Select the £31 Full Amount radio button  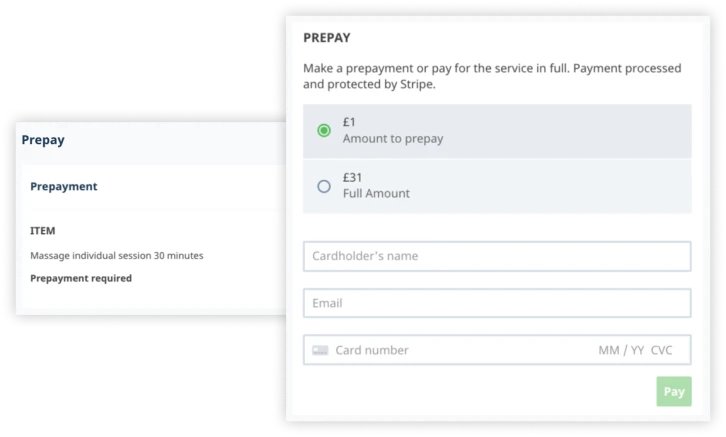pyautogui.click(x=324, y=186)
